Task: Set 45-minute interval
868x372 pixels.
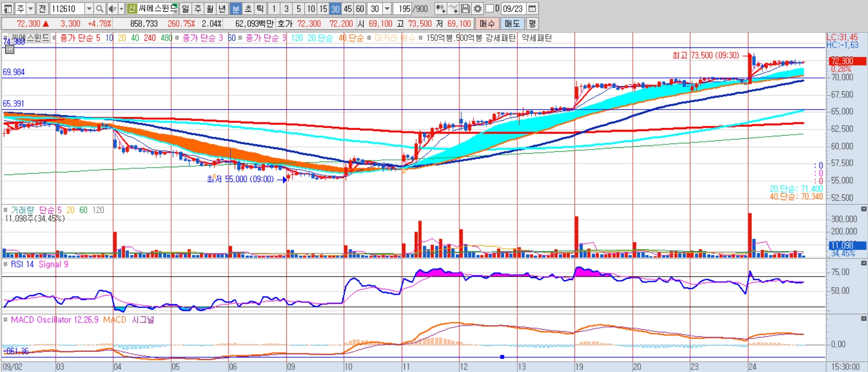Action: point(348,9)
